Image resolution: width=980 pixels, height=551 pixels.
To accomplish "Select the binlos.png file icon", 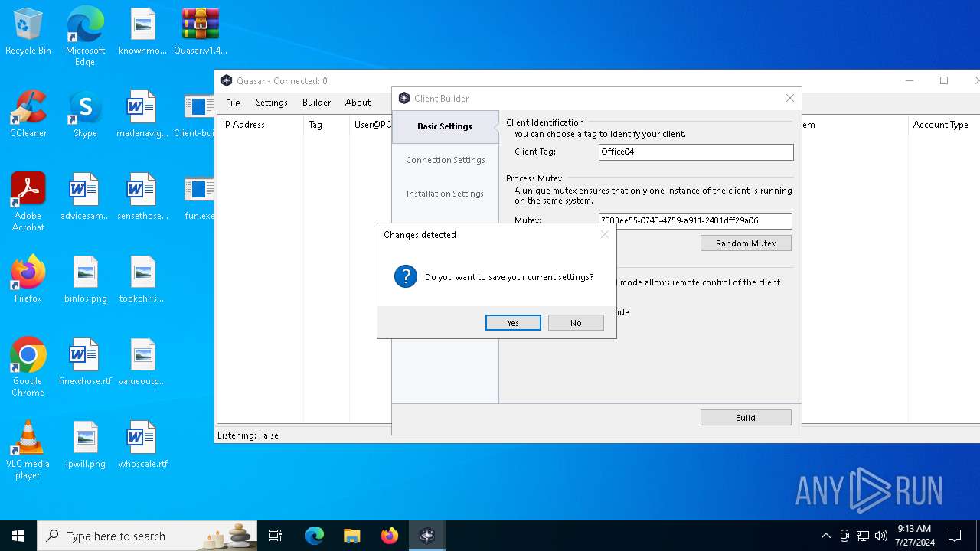I will [85, 280].
